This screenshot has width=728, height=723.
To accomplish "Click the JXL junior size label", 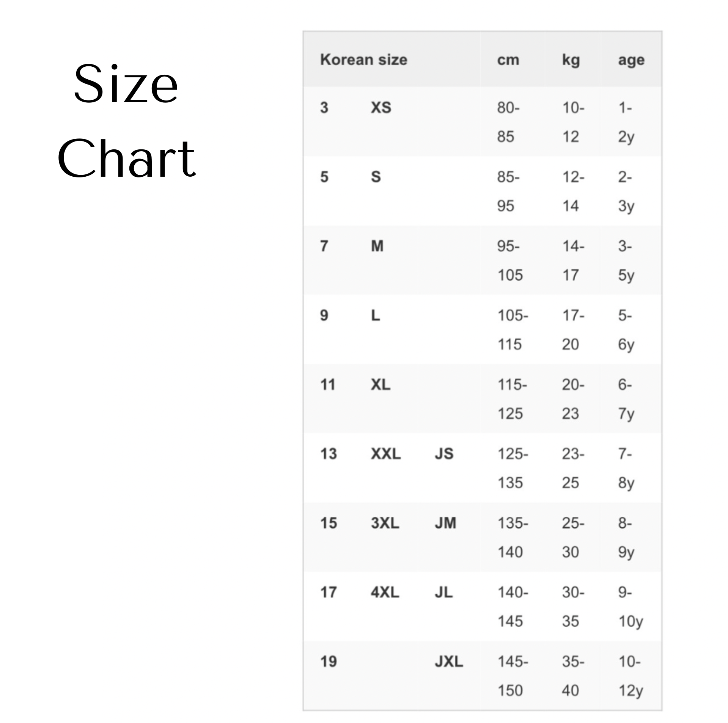I will click(449, 662).
